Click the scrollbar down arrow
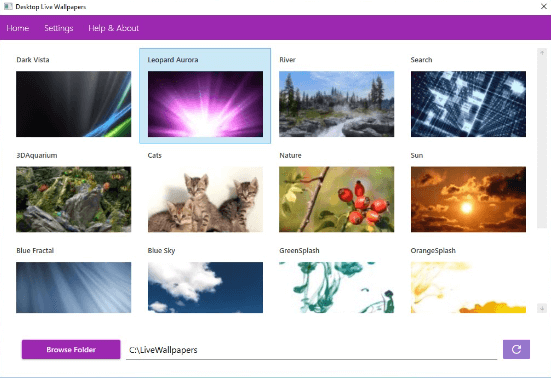551x378 pixels. (x=542, y=308)
